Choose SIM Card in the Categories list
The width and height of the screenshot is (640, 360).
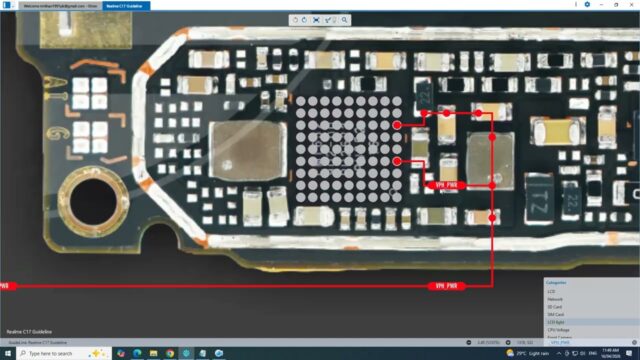592,315
